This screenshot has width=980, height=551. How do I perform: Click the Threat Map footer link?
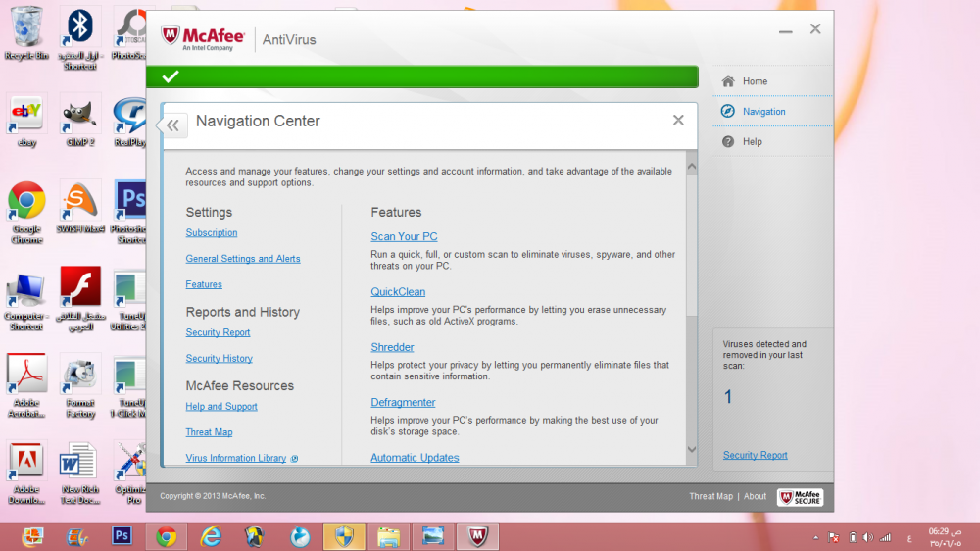pyautogui.click(x=710, y=497)
